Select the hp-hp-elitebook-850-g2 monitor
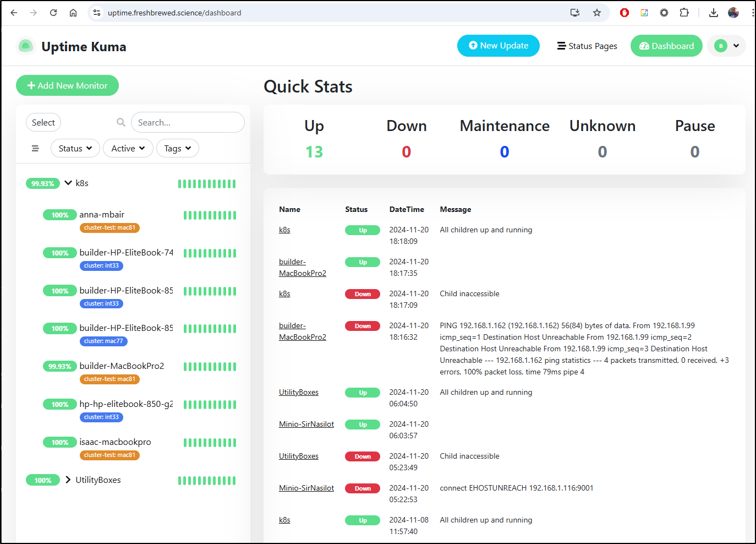756x544 pixels. (x=126, y=404)
